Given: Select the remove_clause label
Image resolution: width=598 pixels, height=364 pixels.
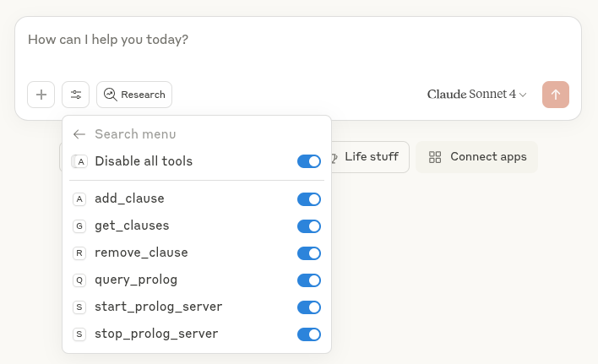Looking at the screenshot, I should coord(141,253).
